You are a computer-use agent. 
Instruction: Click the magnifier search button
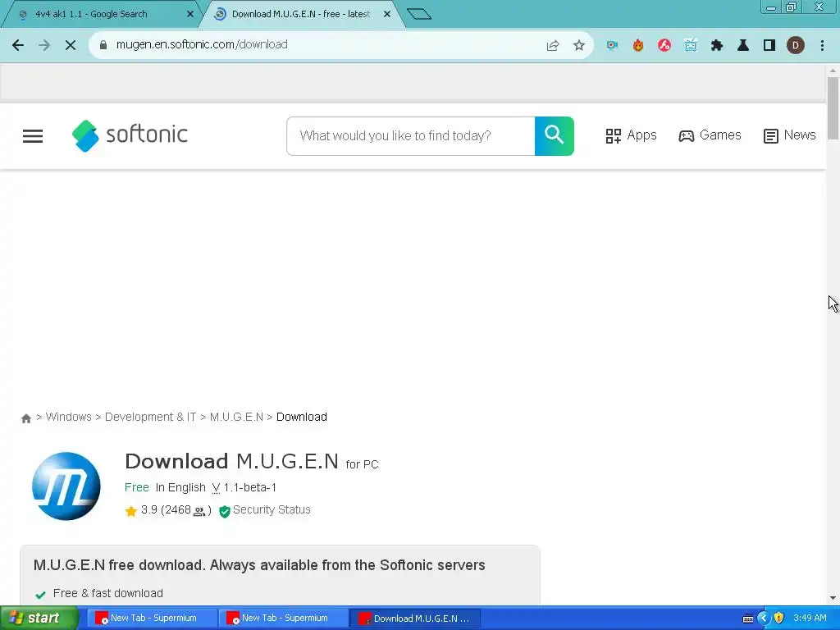[554, 136]
